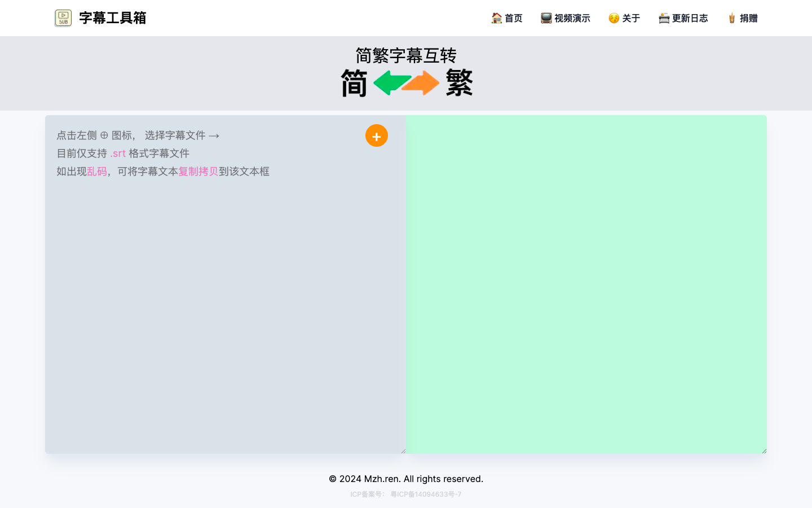Click inside the left subtitle input panel
This screenshot has height=508, width=812.
pyautogui.click(x=226, y=282)
